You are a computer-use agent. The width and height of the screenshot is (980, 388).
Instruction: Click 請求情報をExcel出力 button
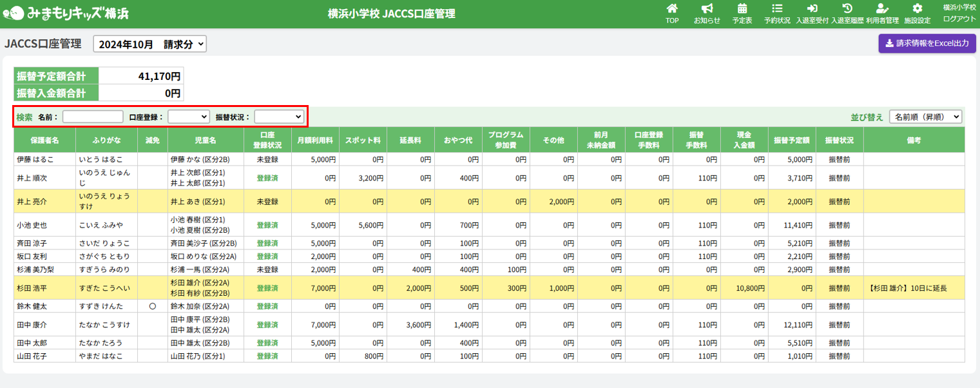click(x=927, y=43)
